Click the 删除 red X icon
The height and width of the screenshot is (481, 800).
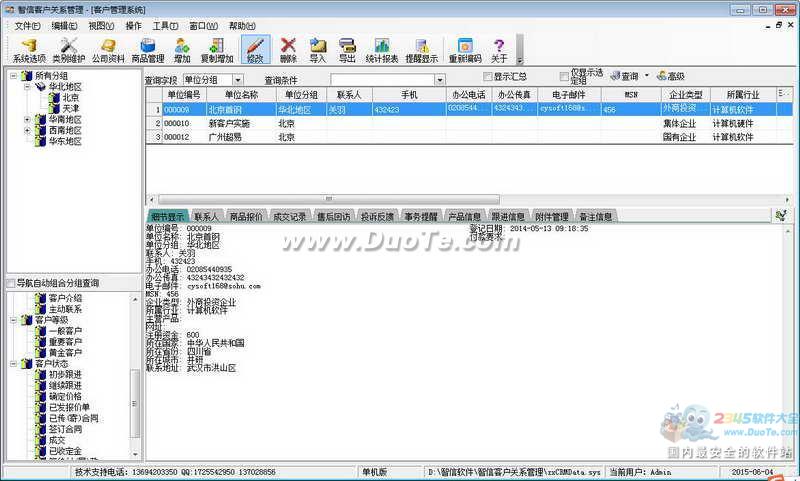[288, 50]
